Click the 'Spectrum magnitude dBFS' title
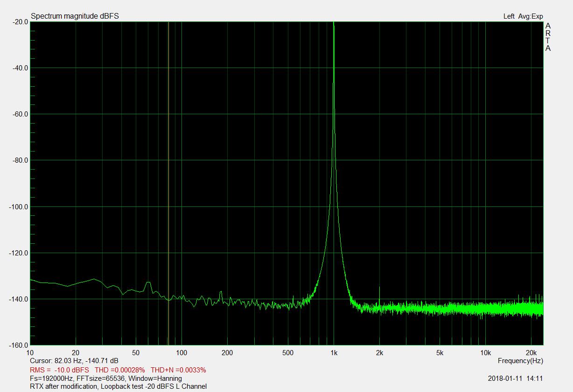 pos(75,16)
